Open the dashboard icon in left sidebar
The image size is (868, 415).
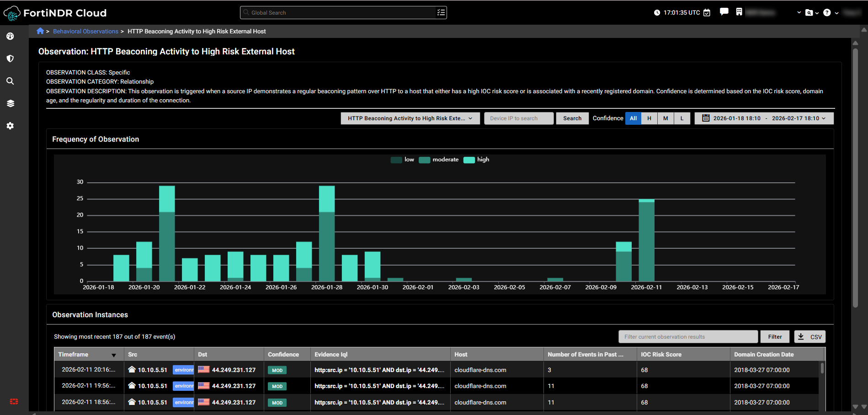(x=10, y=36)
